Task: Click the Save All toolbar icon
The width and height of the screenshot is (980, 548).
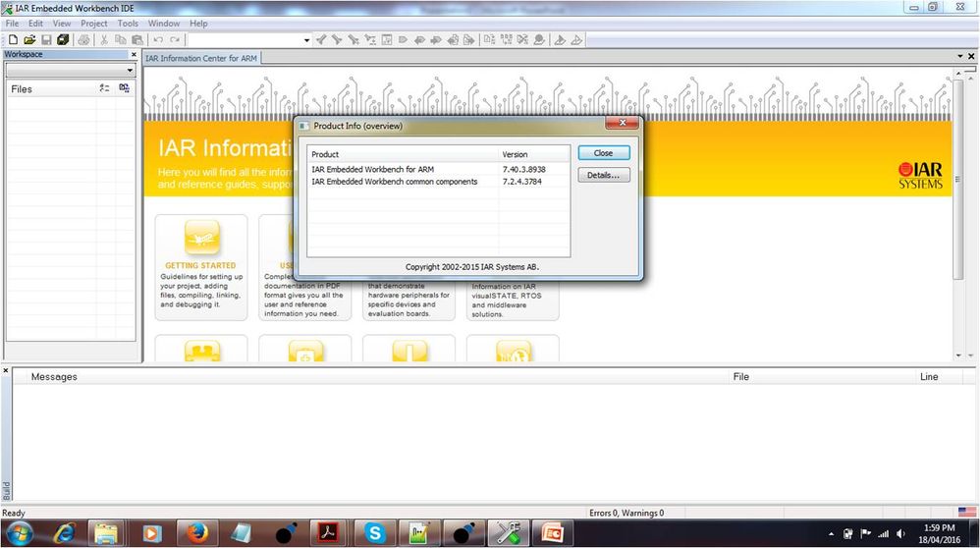Action: (63, 40)
